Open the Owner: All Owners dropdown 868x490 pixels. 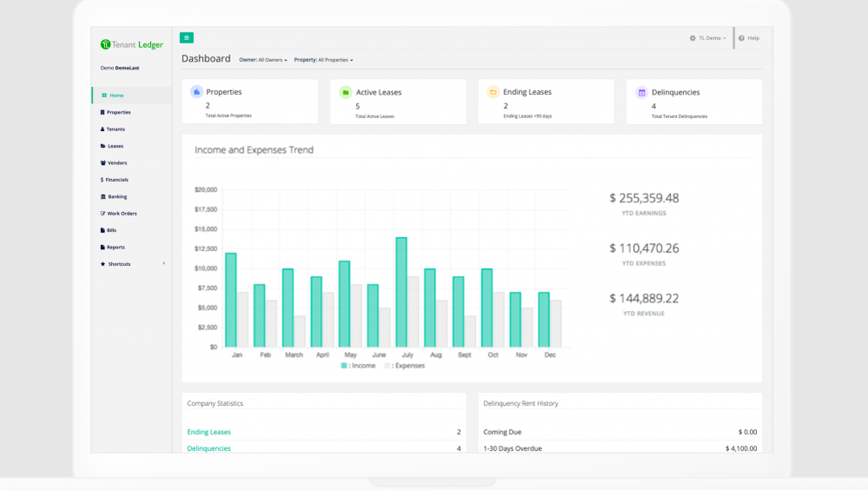point(263,60)
